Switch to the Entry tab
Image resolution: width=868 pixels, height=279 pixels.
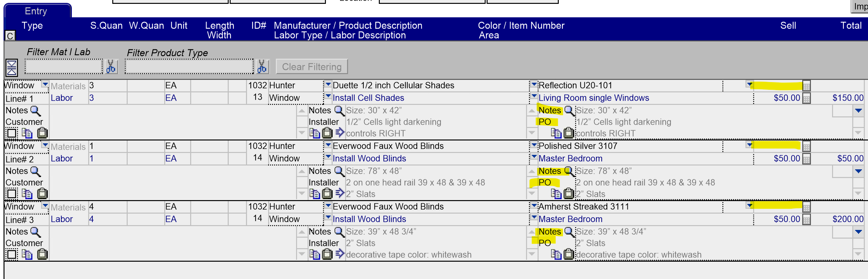(36, 11)
